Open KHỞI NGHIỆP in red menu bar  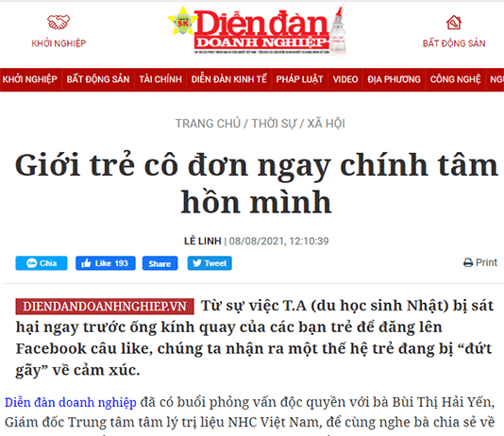[x=30, y=79]
